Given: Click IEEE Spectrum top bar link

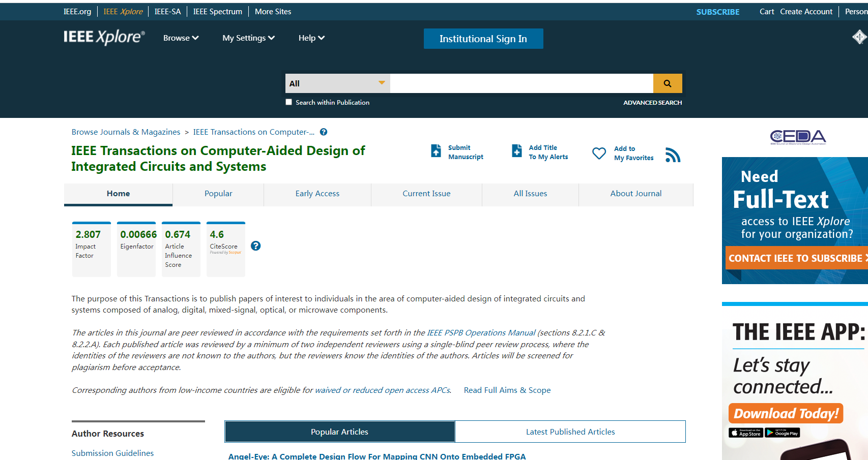Looking at the screenshot, I should [x=218, y=12].
